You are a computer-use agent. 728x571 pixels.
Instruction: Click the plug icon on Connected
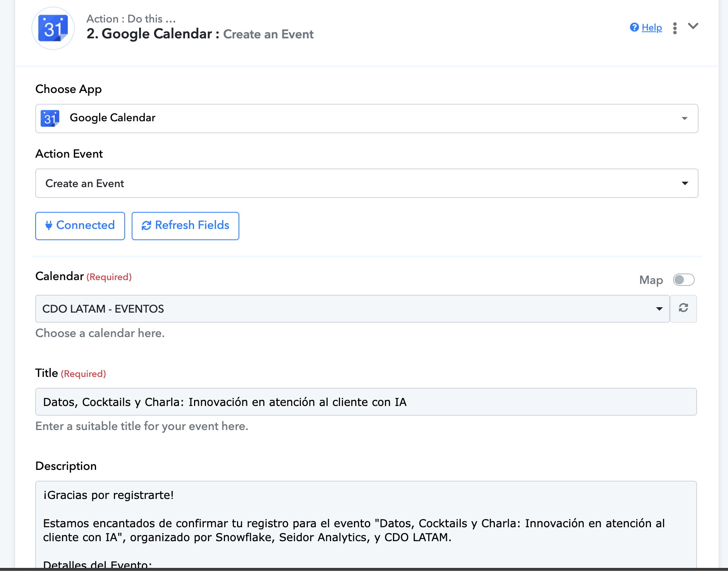pos(49,225)
